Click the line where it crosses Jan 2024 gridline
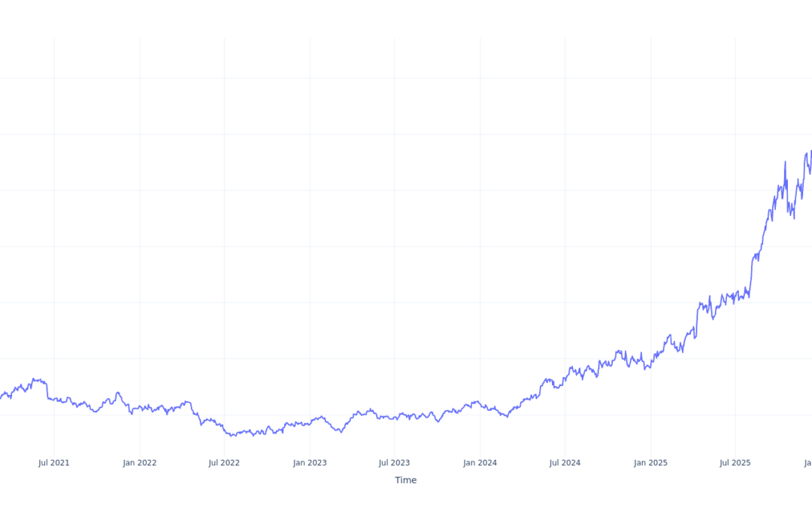 click(480, 404)
